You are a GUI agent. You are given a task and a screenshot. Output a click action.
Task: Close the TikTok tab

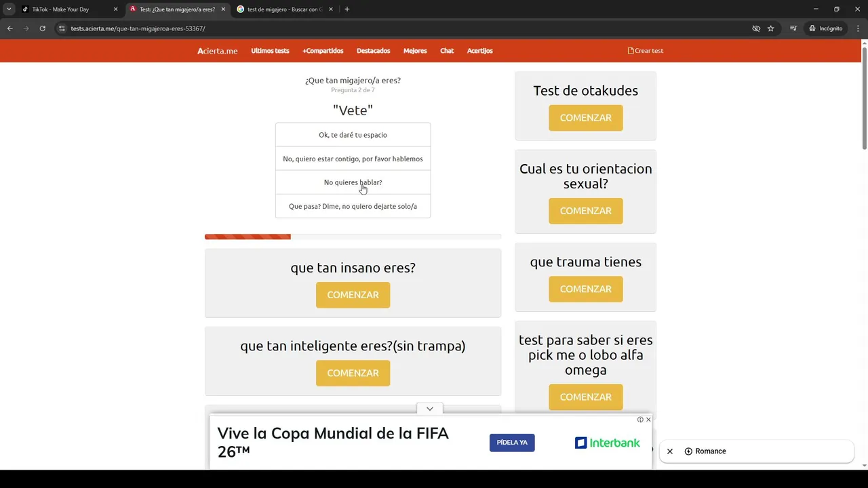click(x=115, y=9)
